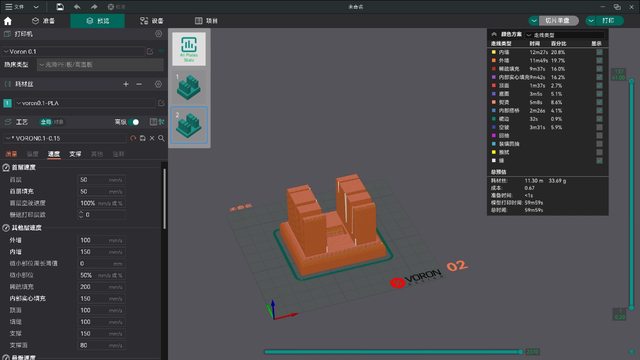Open the Voron 0.1 printer dropdown
640x360 pixels.
tap(74, 51)
